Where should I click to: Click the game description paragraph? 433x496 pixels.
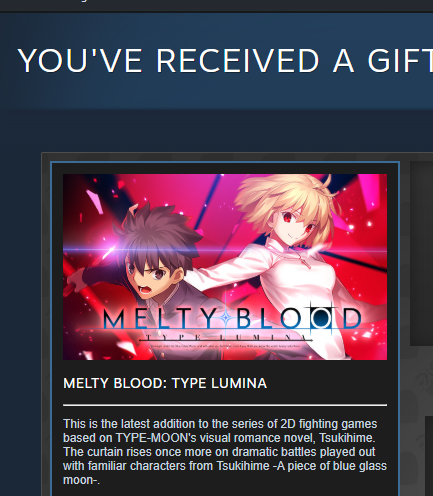pyautogui.click(x=225, y=452)
